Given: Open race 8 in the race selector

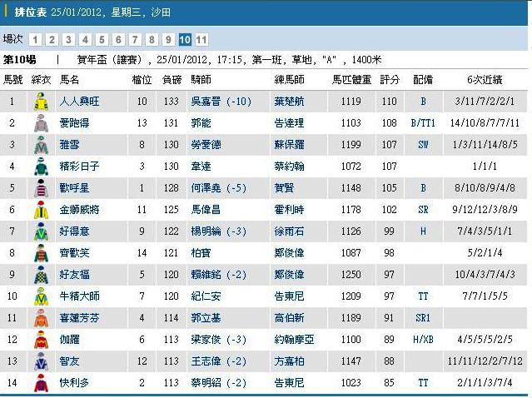Looking at the screenshot, I should coord(152,39).
